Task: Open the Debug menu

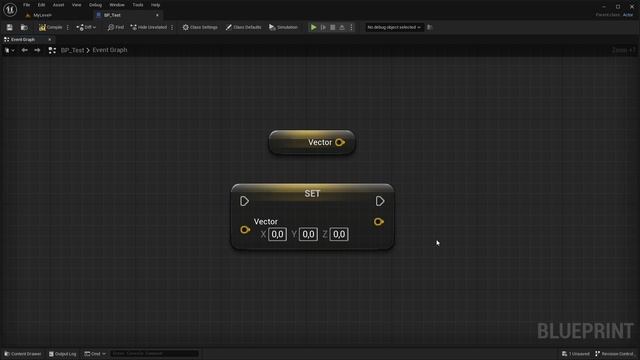Action: tap(95, 5)
